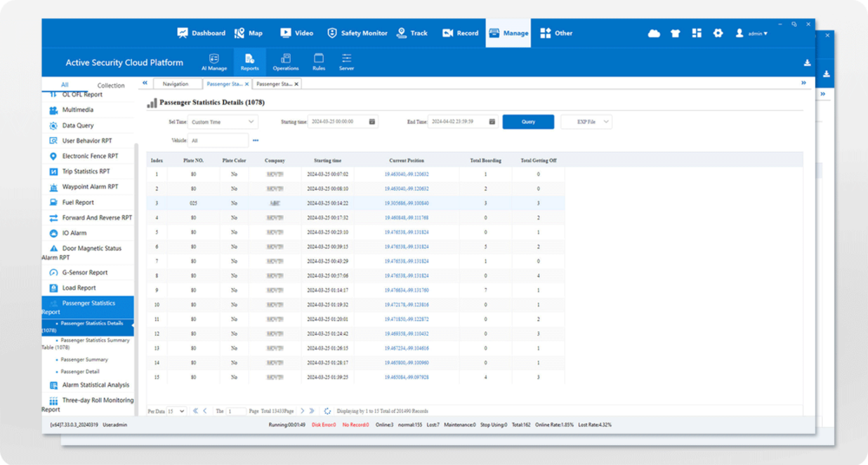Screen dimensions: 868x465
Task: Expand the EXP File dropdown
Action: pos(586,122)
